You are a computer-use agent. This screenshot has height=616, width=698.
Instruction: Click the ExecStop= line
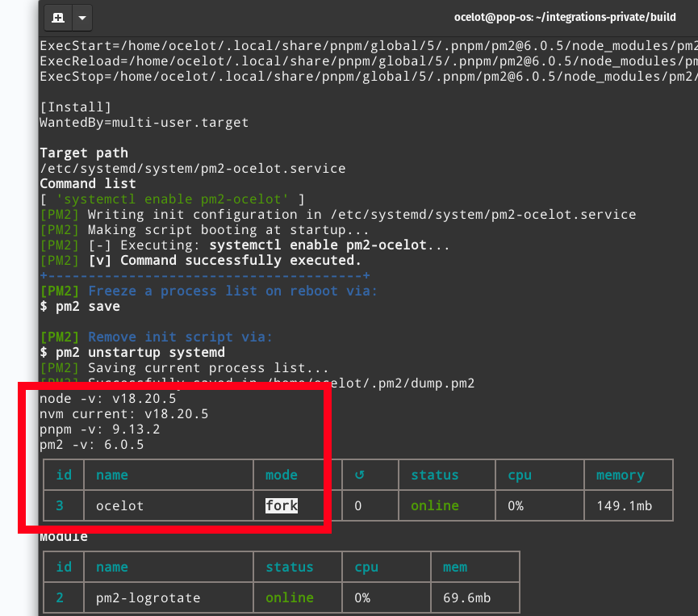click(369, 77)
